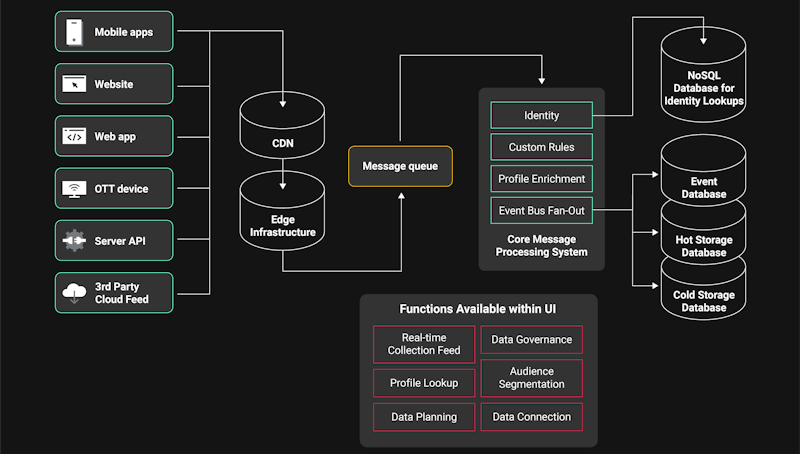The image size is (800, 454).
Task: Click the Message queue box
Action: [x=401, y=166]
